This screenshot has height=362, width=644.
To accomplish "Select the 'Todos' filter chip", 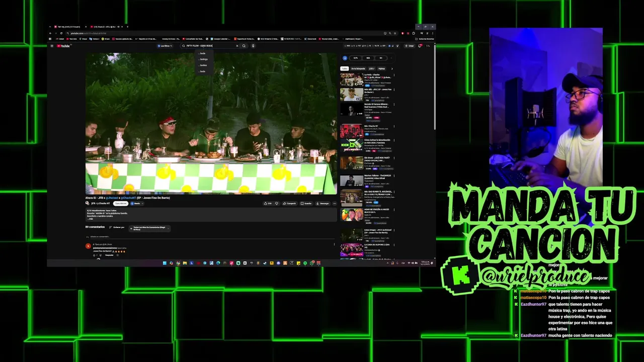I will (345, 68).
